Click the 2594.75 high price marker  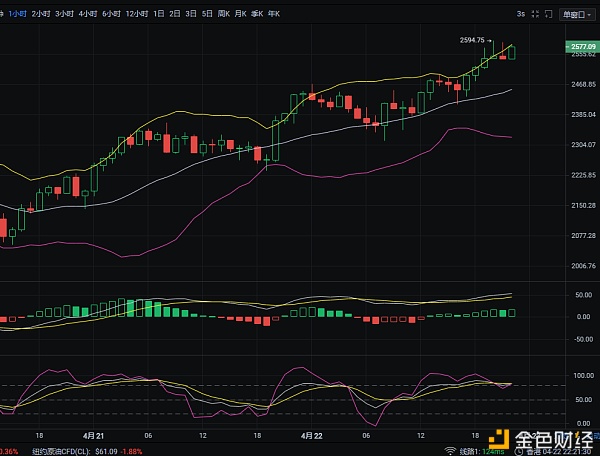(471, 40)
